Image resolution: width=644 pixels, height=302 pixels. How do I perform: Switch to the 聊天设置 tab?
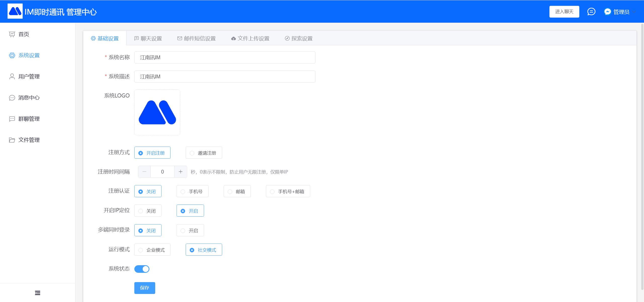pyautogui.click(x=148, y=39)
